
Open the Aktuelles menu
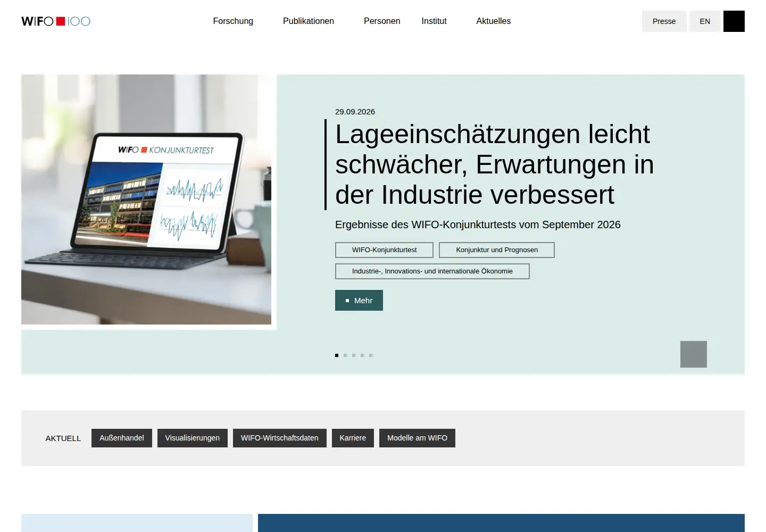click(x=494, y=21)
